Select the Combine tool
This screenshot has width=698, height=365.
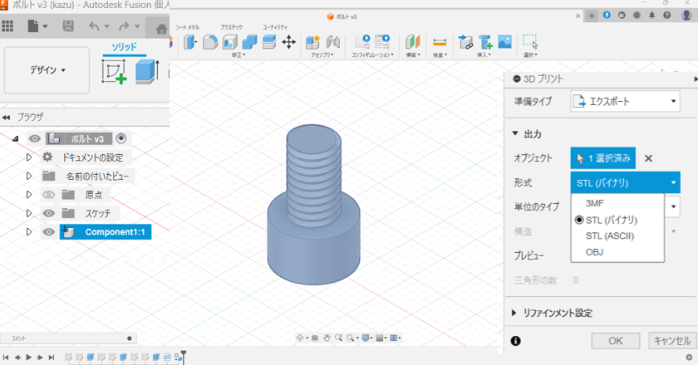coord(249,42)
